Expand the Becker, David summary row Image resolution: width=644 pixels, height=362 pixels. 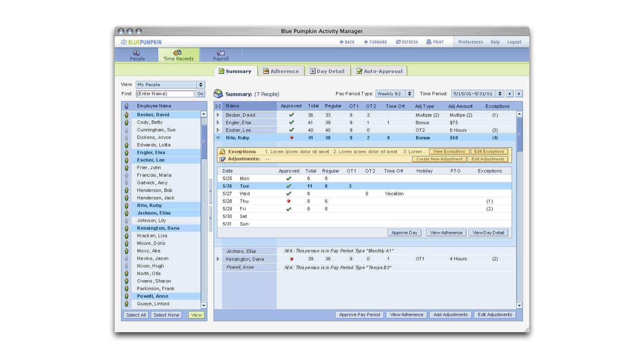pyautogui.click(x=218, y=115)
